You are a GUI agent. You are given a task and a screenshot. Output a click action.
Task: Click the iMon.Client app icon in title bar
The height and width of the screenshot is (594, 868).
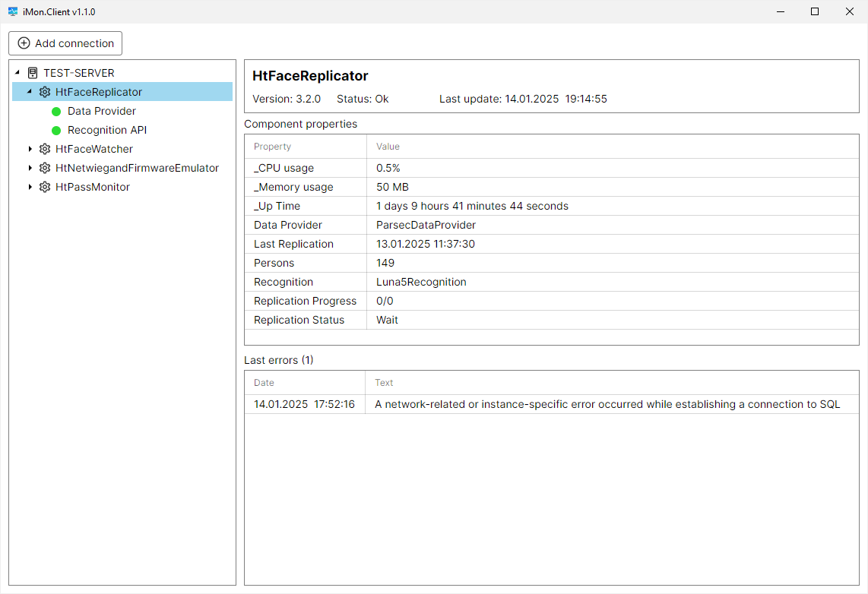pyautogui.click(x=13, y=12)
